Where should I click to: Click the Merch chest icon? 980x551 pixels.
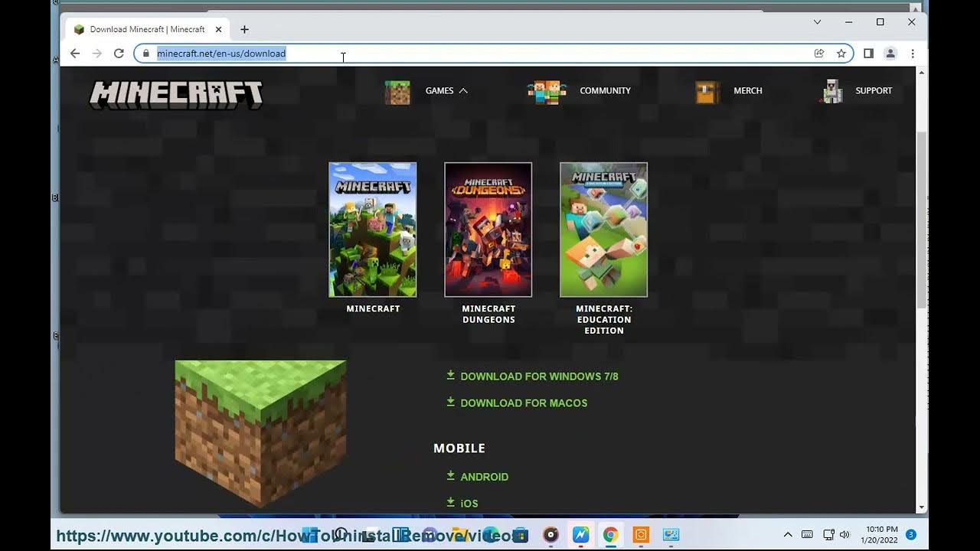pos(707,92)
